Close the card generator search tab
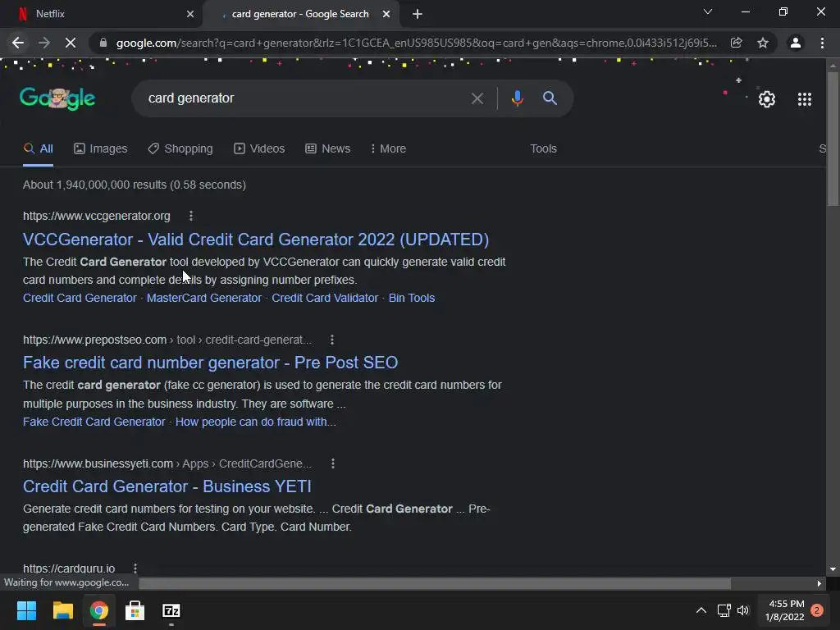Screen dimensions: 840x630 click(x=386, y=14)
